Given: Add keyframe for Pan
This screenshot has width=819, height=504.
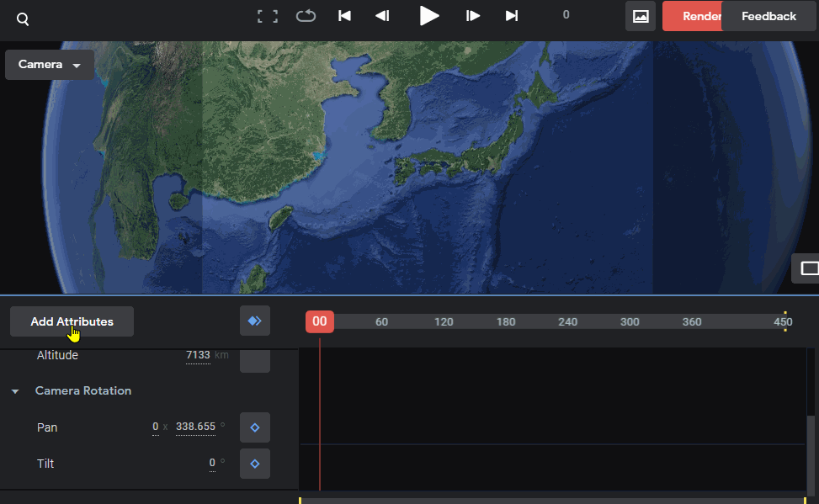Looking at the screenshot, I should [x=255, y=427].
